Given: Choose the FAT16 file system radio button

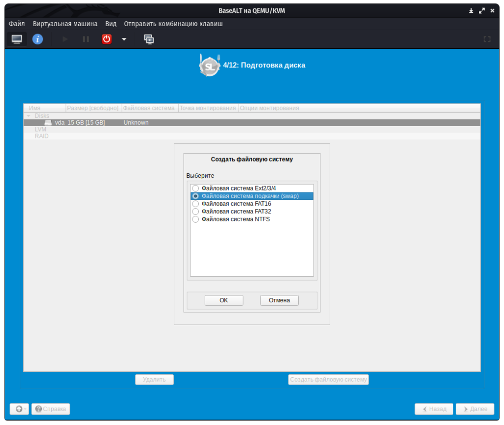Looking at the screenshot, I should click(x=196, y=204).
